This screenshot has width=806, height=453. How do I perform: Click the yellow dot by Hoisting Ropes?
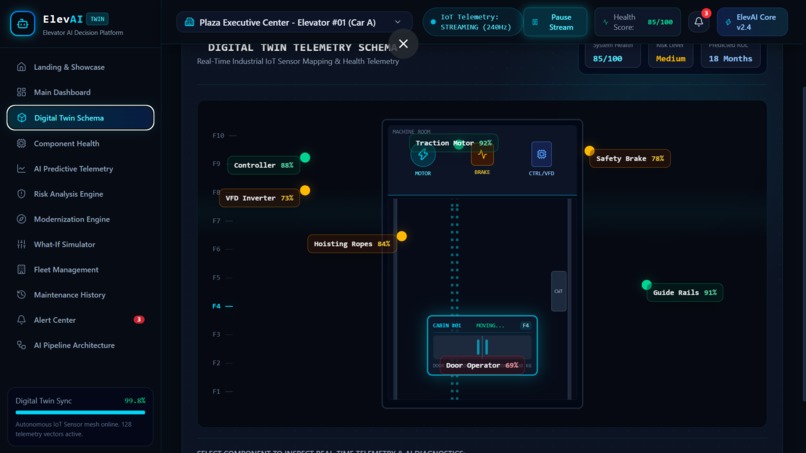401,236
